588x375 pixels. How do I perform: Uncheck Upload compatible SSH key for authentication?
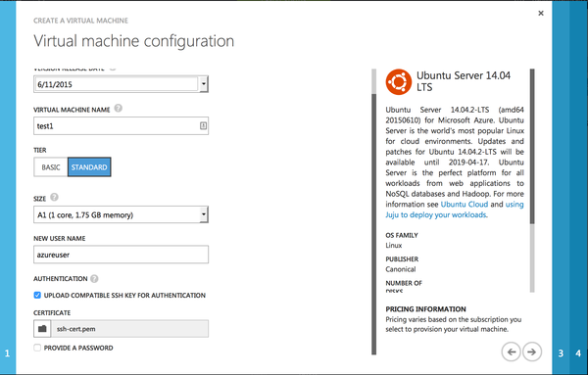[x=37, y=296]
